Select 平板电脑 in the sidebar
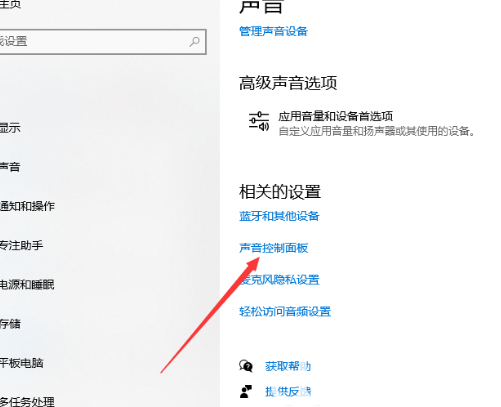The image size is (501, 407). [22, 363]
